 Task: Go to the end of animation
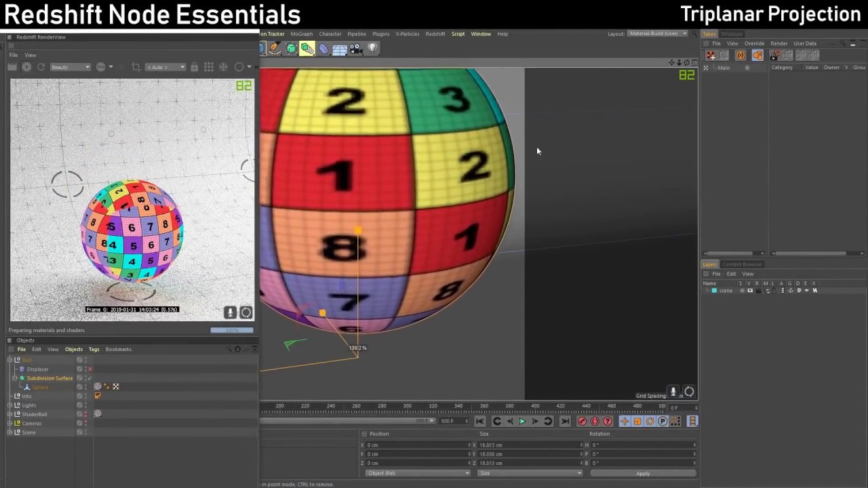click(x=565, y=422)
